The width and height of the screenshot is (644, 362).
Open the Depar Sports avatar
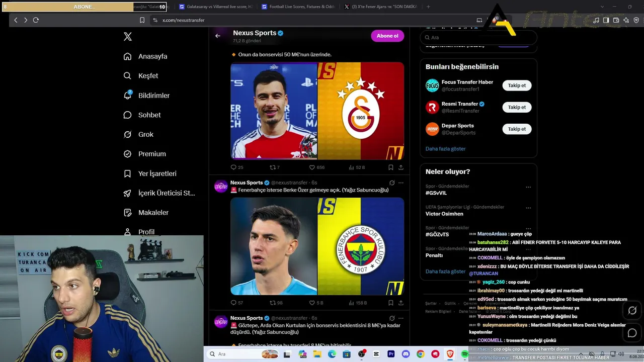click(432, 129)
